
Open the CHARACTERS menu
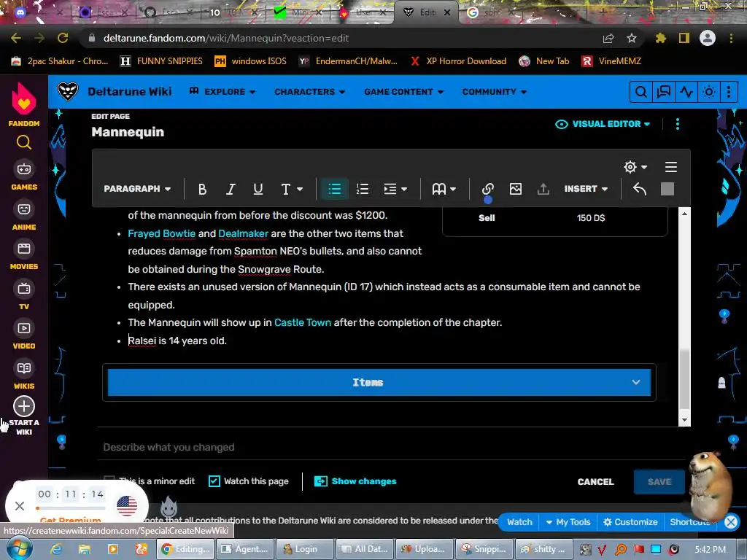309,91
